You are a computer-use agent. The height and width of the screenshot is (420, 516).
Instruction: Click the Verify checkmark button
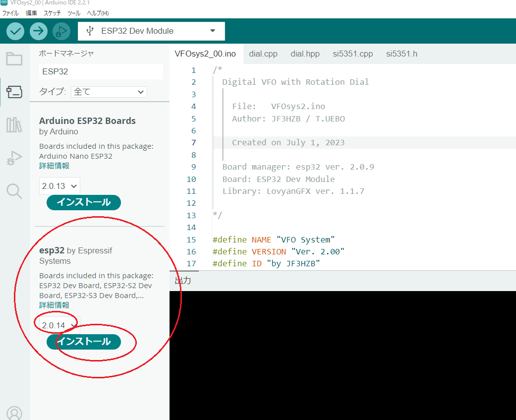[x=15, y=31]
